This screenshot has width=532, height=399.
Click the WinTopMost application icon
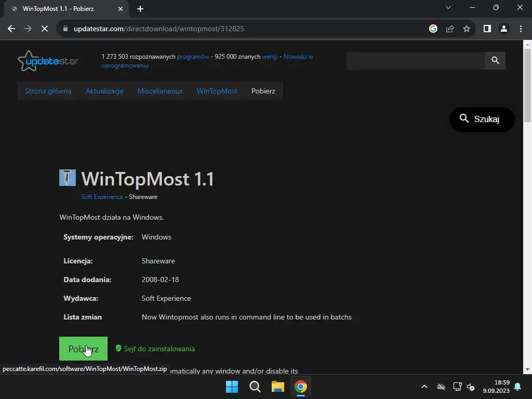(68, 178)
